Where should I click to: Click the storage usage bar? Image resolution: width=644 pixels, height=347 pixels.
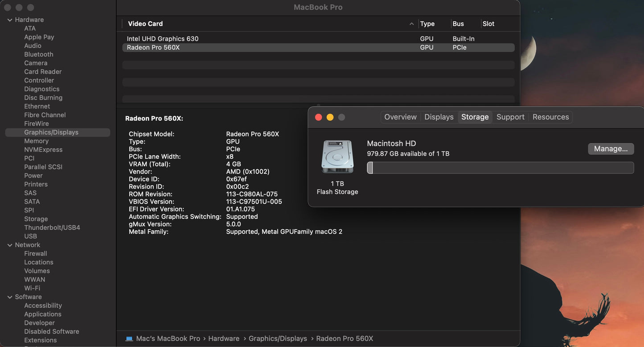(500, 168)
